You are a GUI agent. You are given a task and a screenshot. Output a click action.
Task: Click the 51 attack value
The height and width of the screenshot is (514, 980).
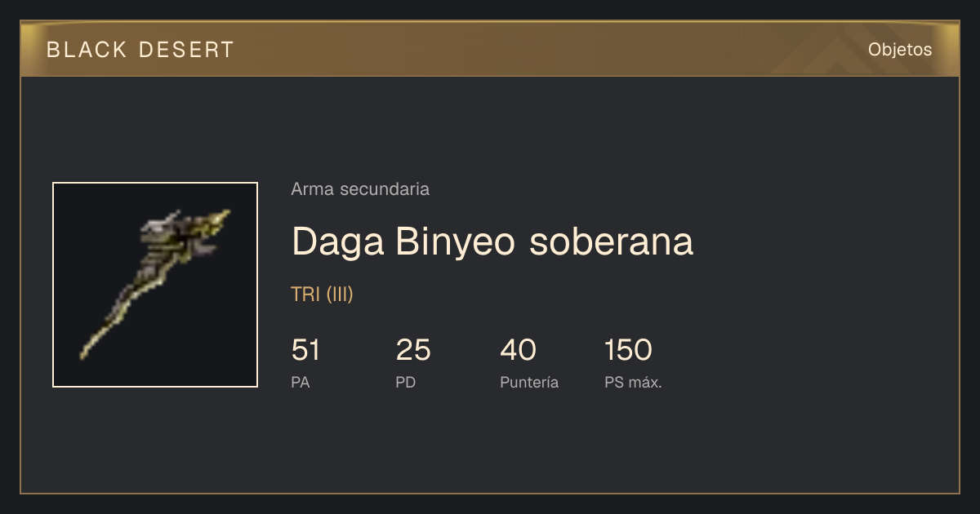(x=305, y=350)
